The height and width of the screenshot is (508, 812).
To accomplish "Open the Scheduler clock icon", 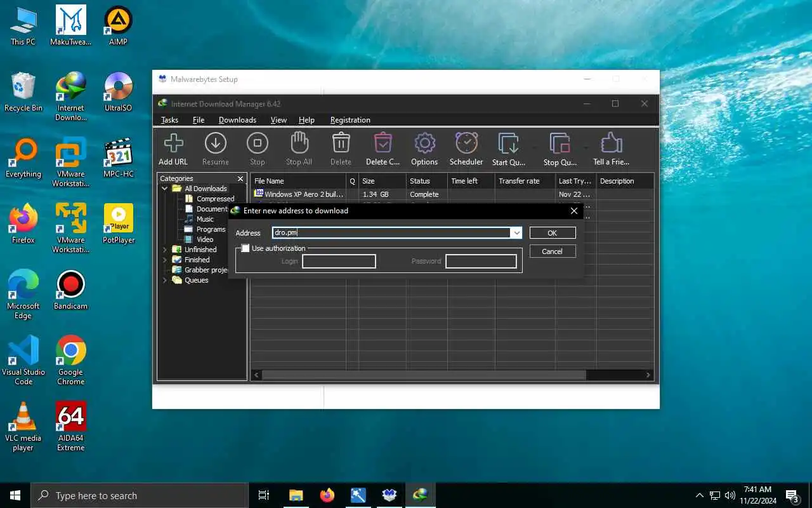I will point(466,144).
